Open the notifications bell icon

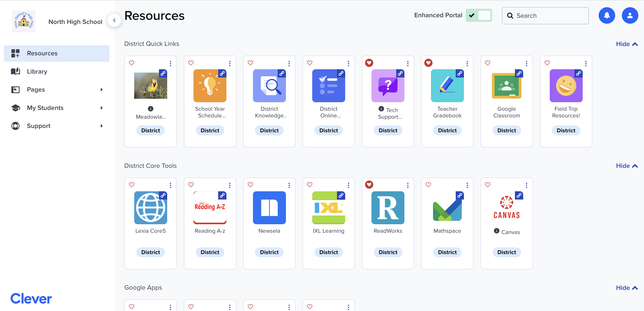(607, 16)
